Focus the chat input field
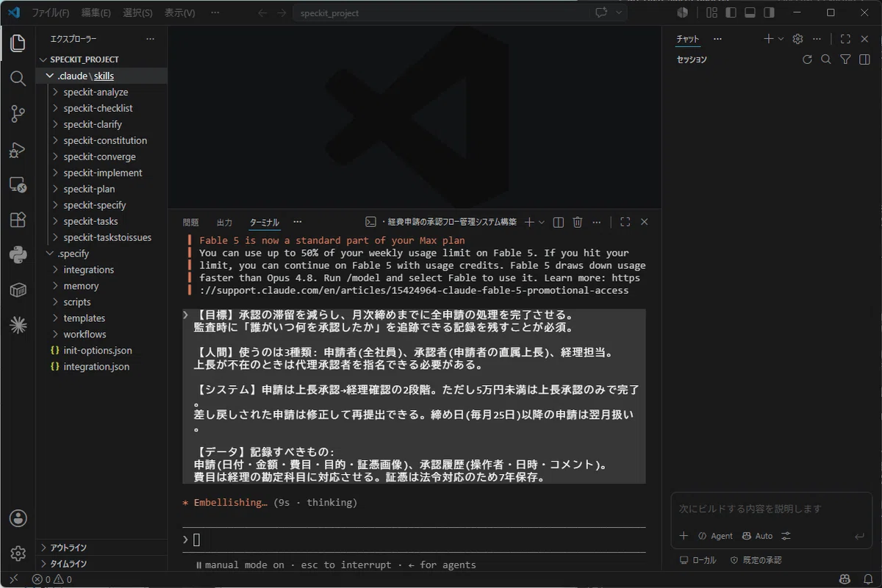 coord(771,509)
